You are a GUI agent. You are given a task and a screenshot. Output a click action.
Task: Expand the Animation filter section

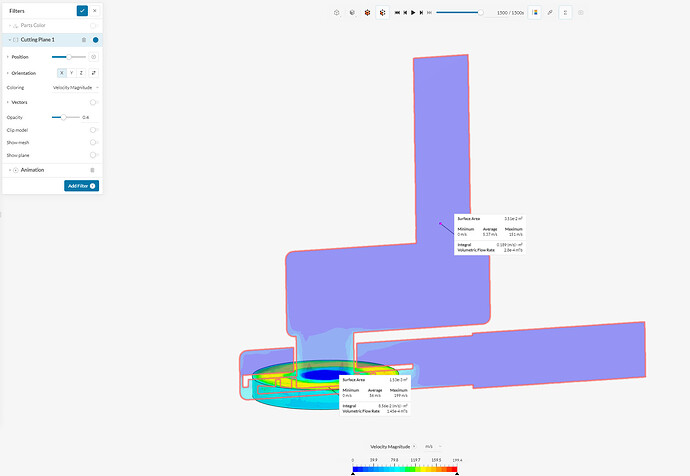pos(10,170)
